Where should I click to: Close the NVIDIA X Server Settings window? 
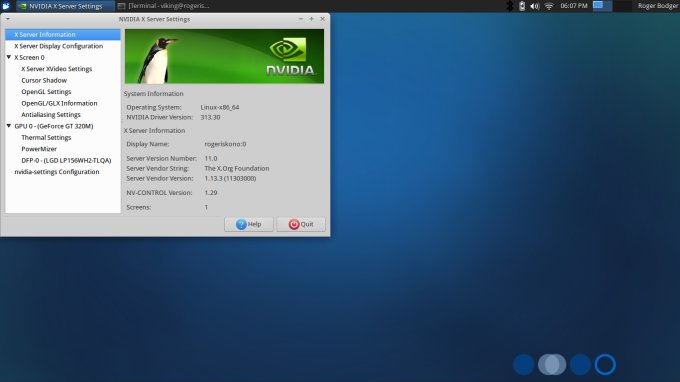click(x=322, y=19)
